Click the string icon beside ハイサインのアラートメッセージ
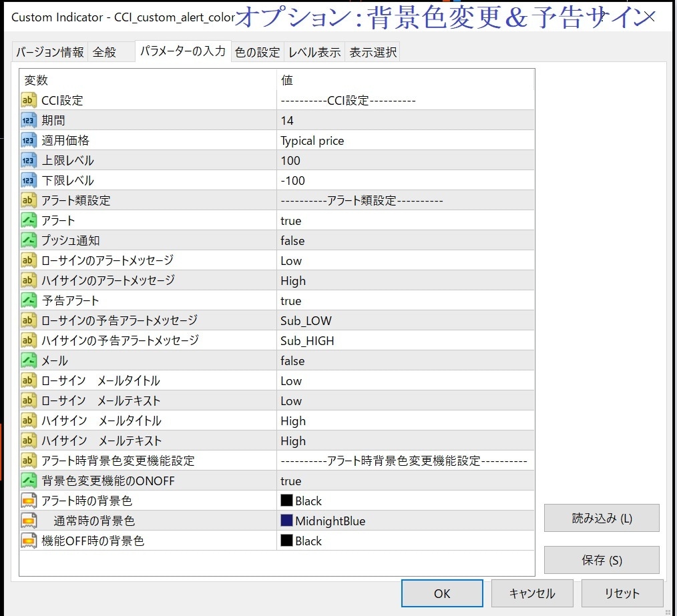This screenshot has height=616, width=677. (x=29, y=280)
